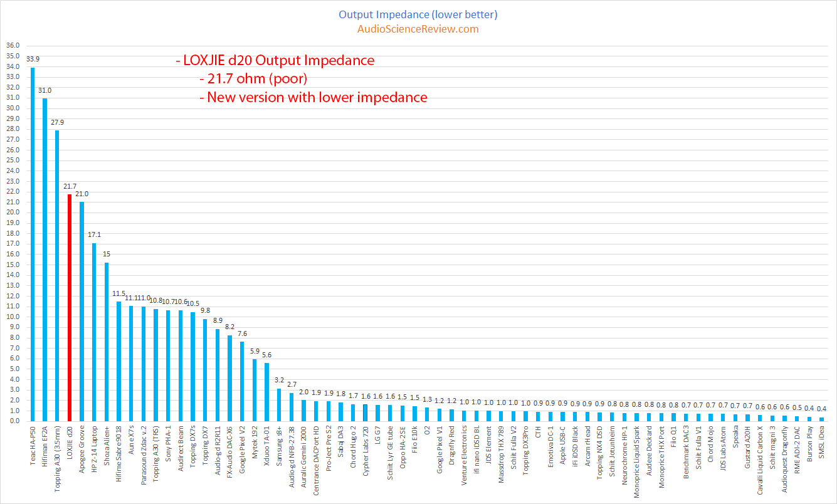Select "New version with lower impedance" annotation

coord(313,97)
